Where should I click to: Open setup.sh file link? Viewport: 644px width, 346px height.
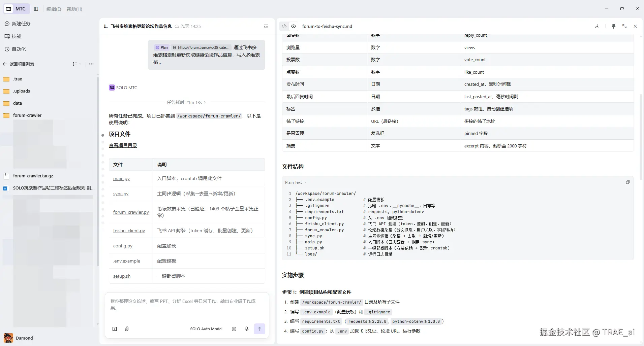pyautogui.click(x=122, y=276)
